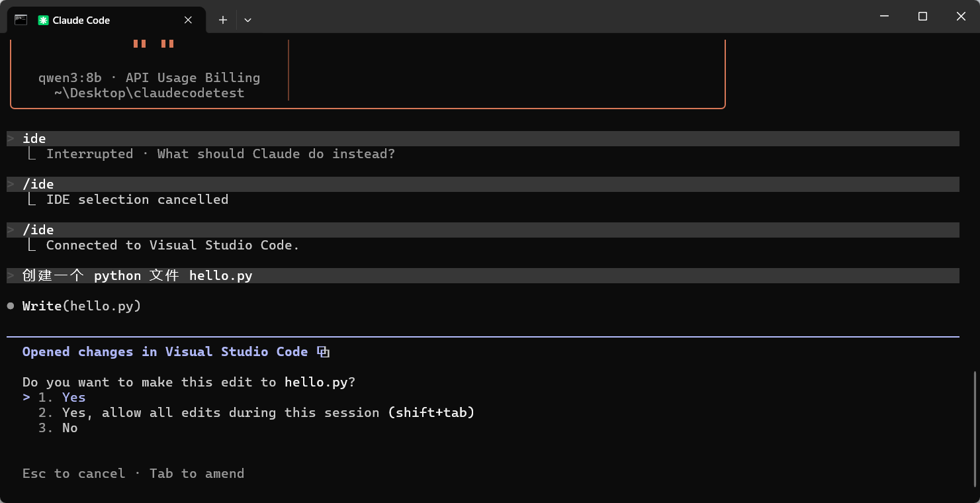Click the Interrupted · What should Claude do instead line
Viewport: 980px width, 503px height.
pos(220,154)
